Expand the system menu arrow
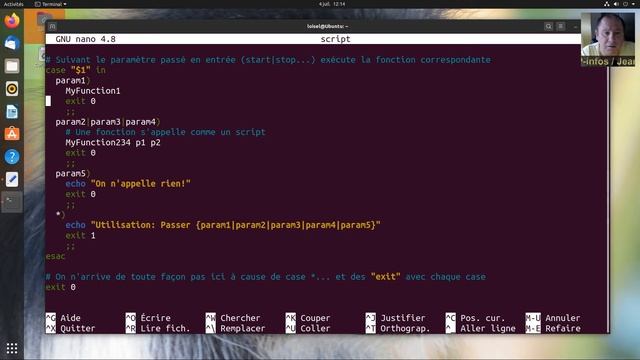The width and height of the screenshot is (640, 360). click(x=634, y=4)
